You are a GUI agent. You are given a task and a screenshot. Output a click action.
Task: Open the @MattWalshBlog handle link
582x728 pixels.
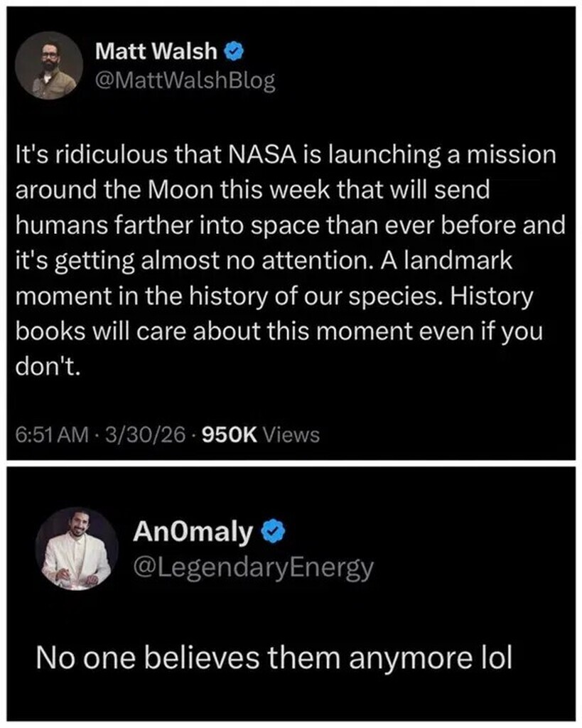tap(185, 81)
